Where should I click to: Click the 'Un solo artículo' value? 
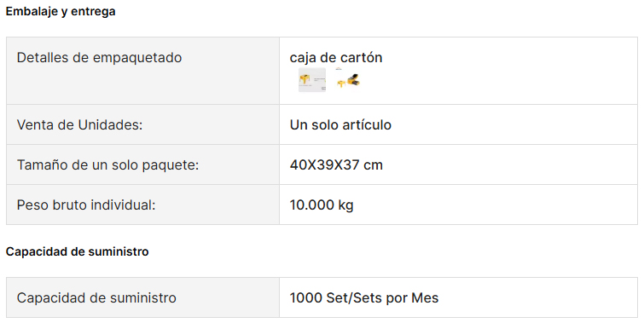tap(340, 124)
